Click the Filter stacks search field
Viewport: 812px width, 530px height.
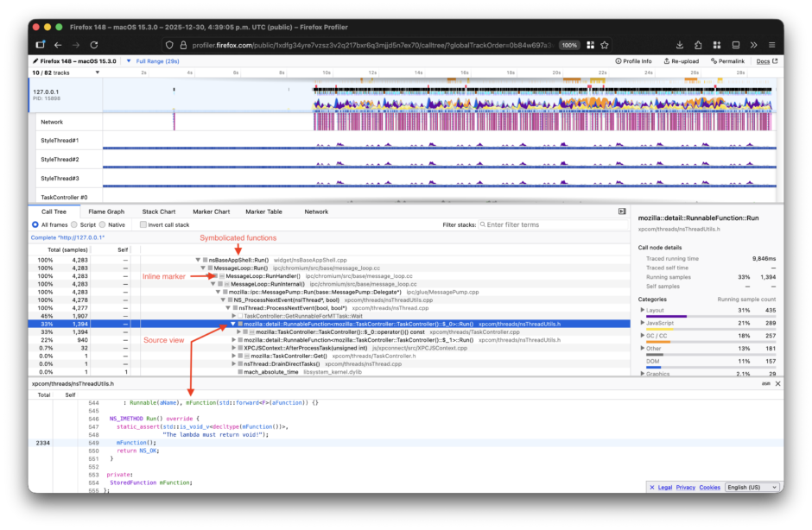544,224
